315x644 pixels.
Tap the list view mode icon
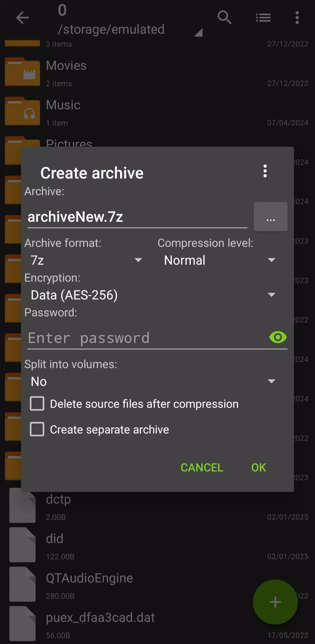pos(263,18)
